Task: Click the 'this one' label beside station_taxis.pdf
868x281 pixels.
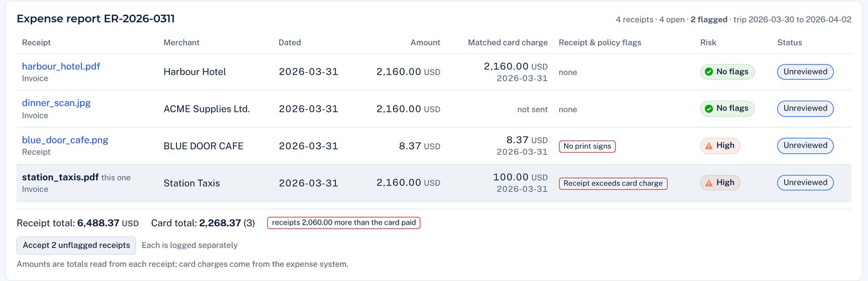Action: (116, 178)
